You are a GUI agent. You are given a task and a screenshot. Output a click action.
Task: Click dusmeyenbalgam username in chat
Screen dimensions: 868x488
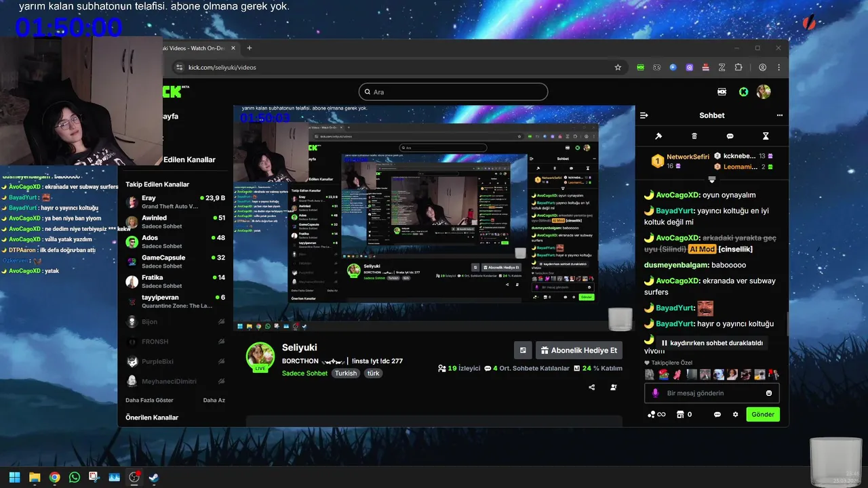coord(675,265)
